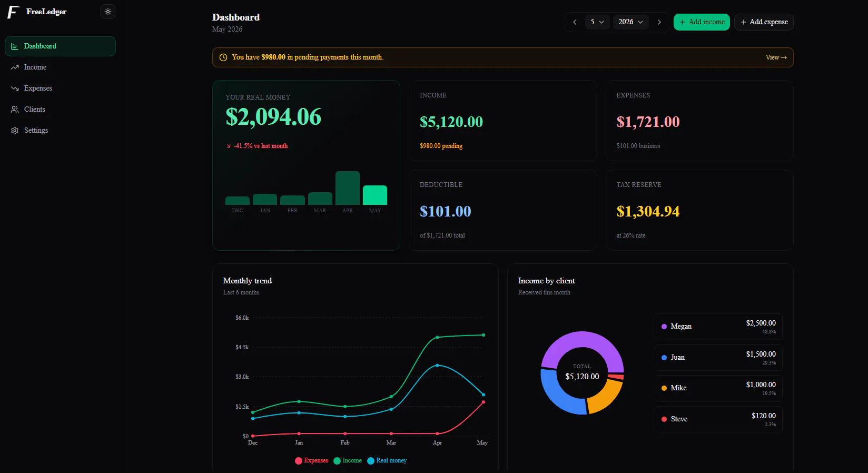Viewport: 868px width, 473px height.
Task: Click the plus icon in Add expense
Action: 744,22
